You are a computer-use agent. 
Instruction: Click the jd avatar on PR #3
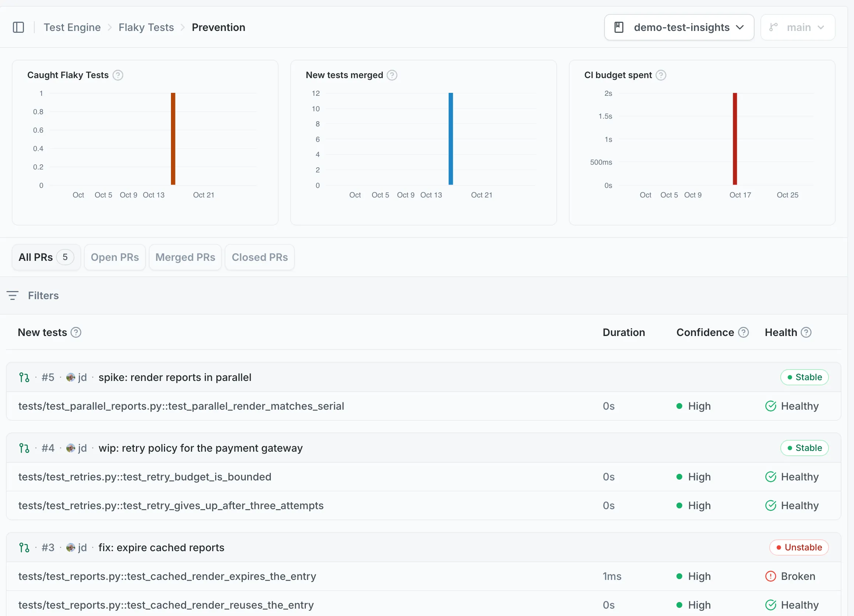70,547
